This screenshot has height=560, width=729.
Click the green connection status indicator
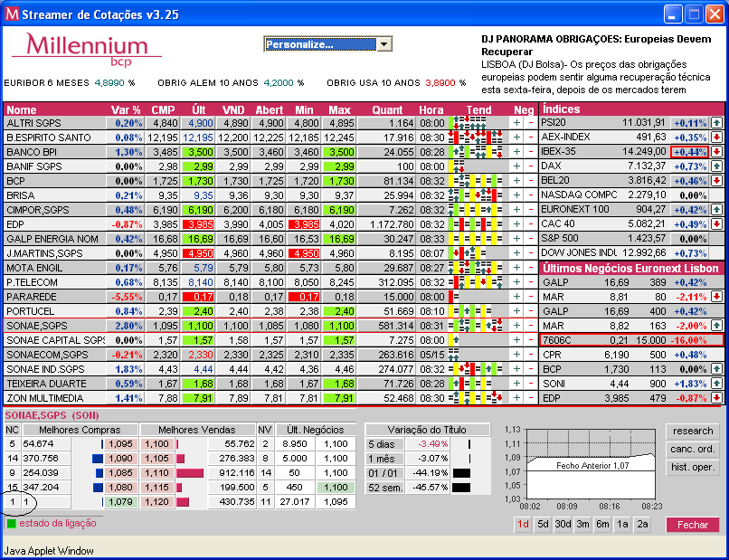point(11,524)
